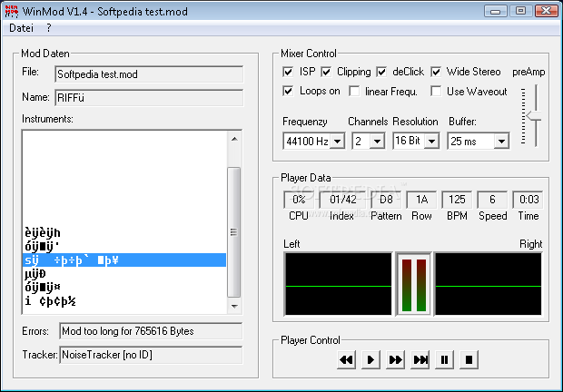Click the Left channel oscilloscope display
The height and width of the screenshot is (392, 563).
point(338,284)
